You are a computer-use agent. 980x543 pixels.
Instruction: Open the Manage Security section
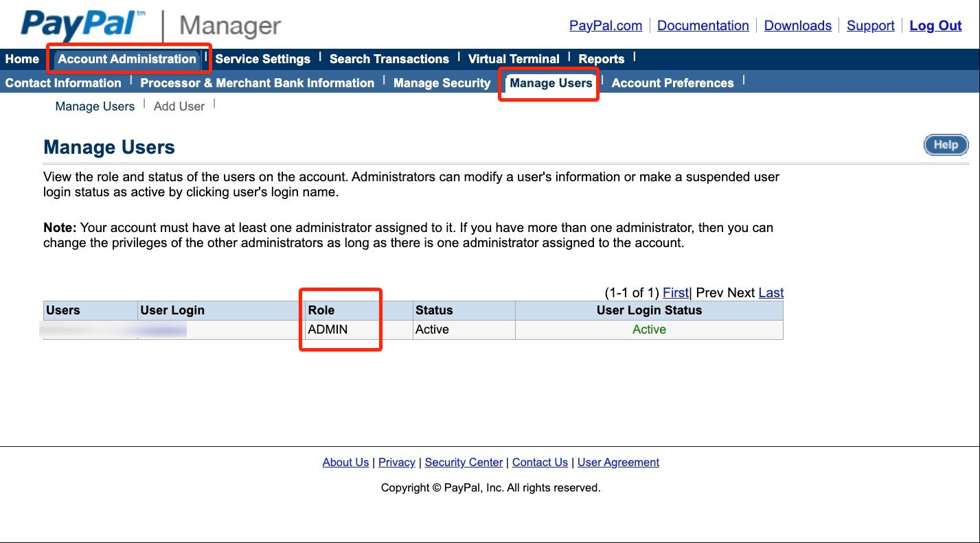click(x=442, y=83)
